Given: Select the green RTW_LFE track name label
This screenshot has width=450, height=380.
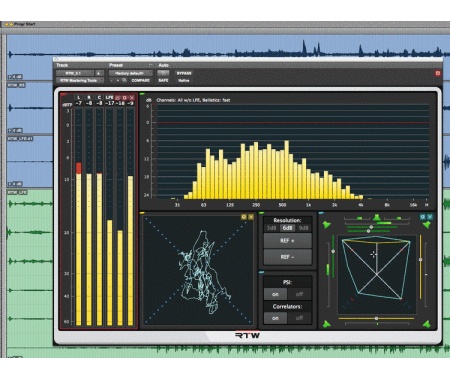Looking at the screenshot, I should click(x=17, y=193).
